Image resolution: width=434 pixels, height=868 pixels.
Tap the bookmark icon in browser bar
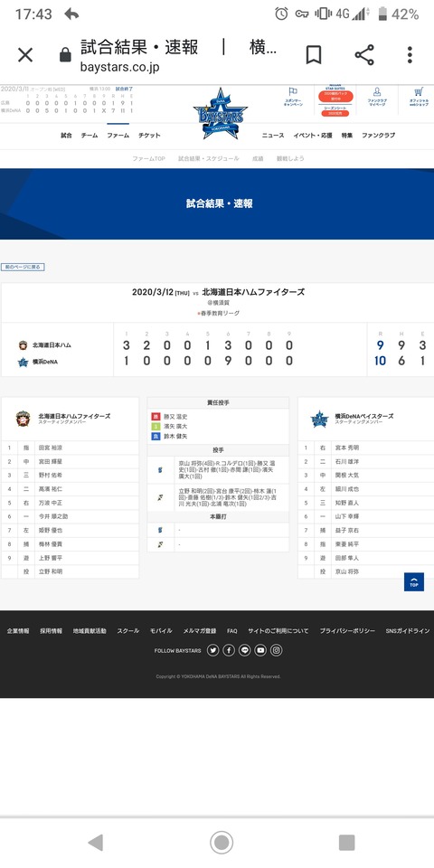coord(314,55)
